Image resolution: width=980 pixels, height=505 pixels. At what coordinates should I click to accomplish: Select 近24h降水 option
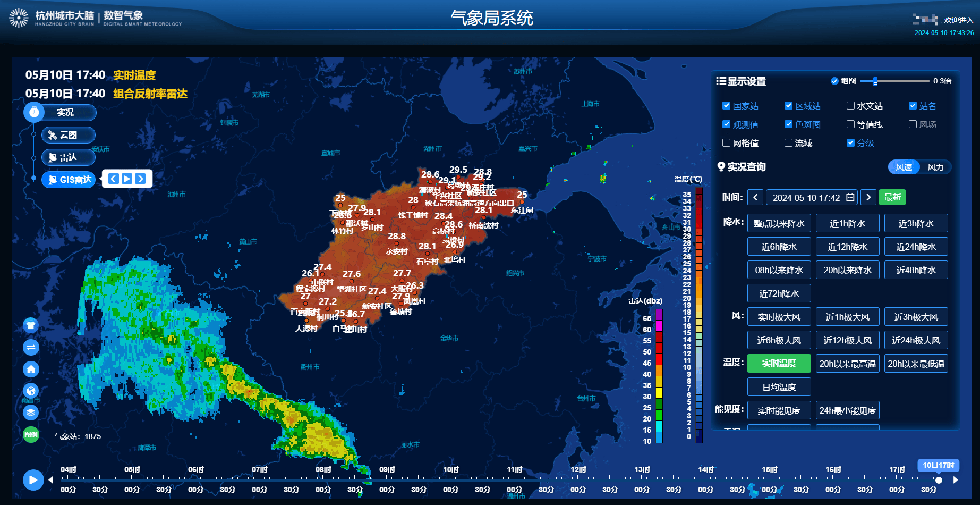916,247
